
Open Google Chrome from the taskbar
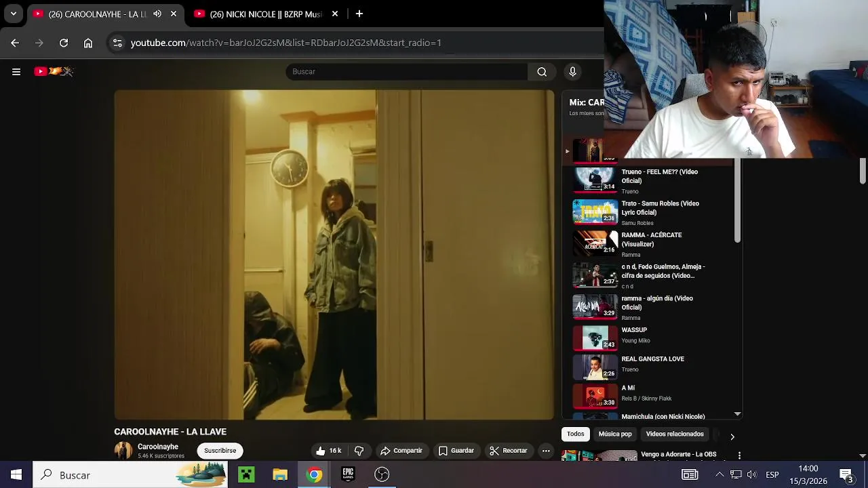pyautogui.click(x=314, y=474)
